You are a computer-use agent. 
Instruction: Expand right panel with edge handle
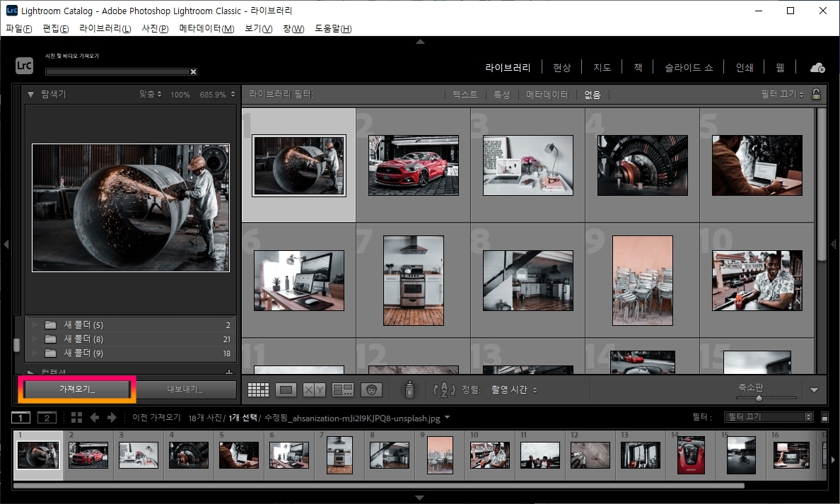834,245
